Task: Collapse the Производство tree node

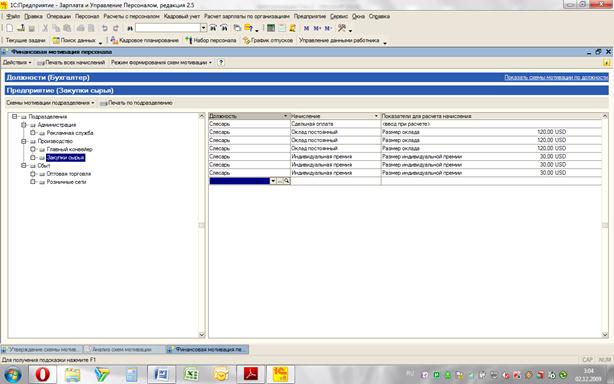Action: (24, 141)
